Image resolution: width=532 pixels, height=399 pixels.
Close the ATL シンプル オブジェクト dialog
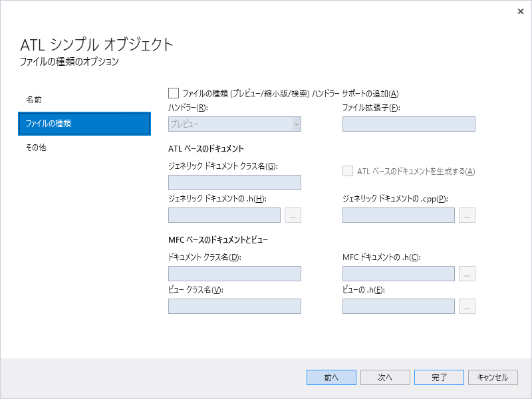(x=521, y=11)
